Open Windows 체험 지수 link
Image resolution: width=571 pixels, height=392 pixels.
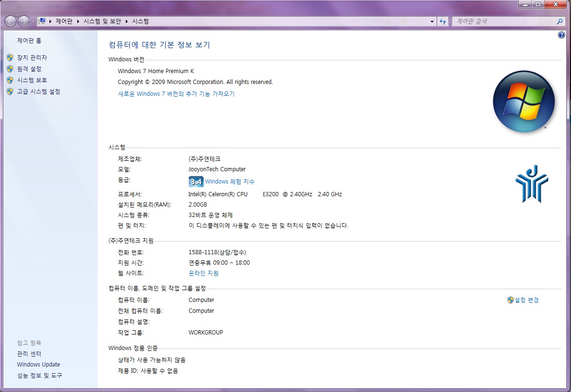[x=230, y=182]
